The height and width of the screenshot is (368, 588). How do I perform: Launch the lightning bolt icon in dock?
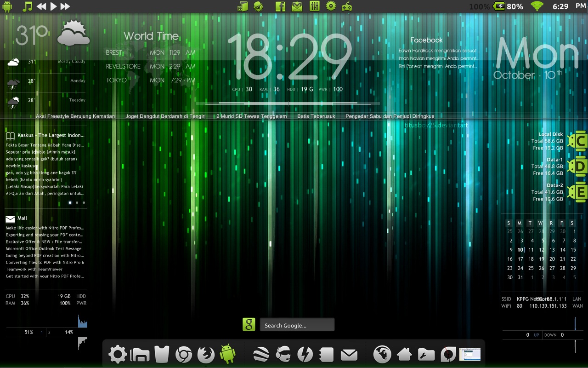[305, 355]
